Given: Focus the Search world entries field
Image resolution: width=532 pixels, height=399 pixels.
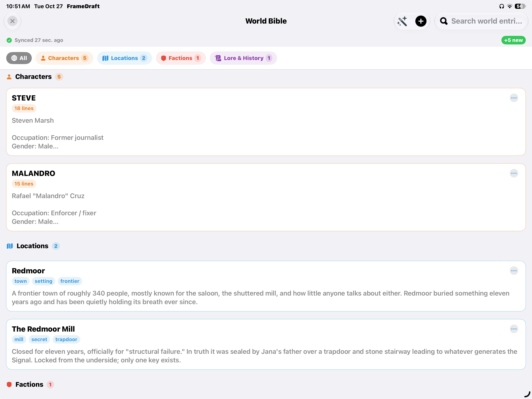Looking at the screenshot, I should click(481, 21).
